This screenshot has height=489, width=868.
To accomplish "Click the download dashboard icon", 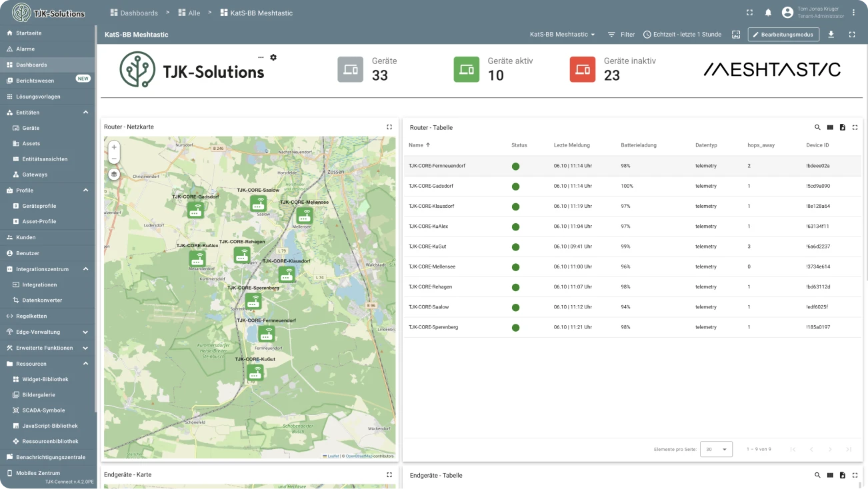I will 831,35.
